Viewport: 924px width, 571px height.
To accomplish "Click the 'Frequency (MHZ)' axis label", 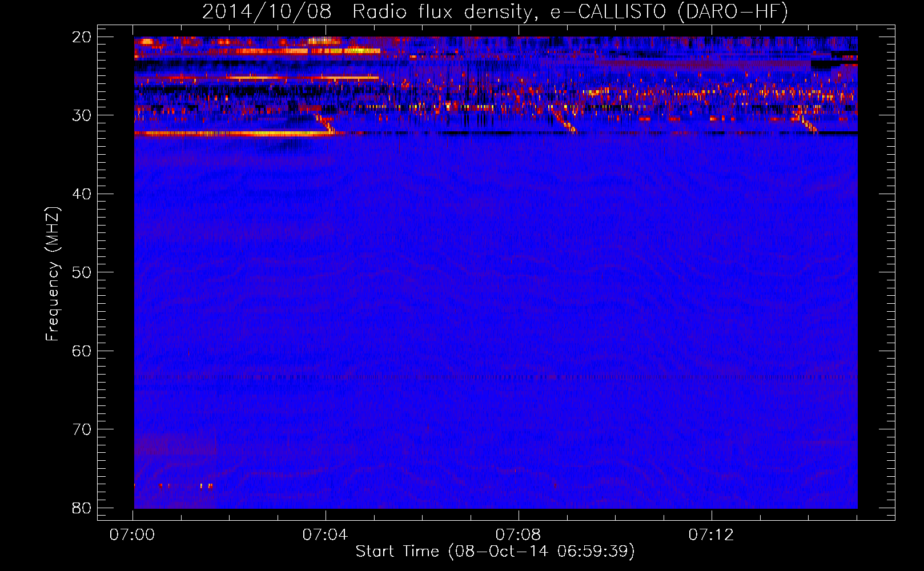I will tap(53, 274).
